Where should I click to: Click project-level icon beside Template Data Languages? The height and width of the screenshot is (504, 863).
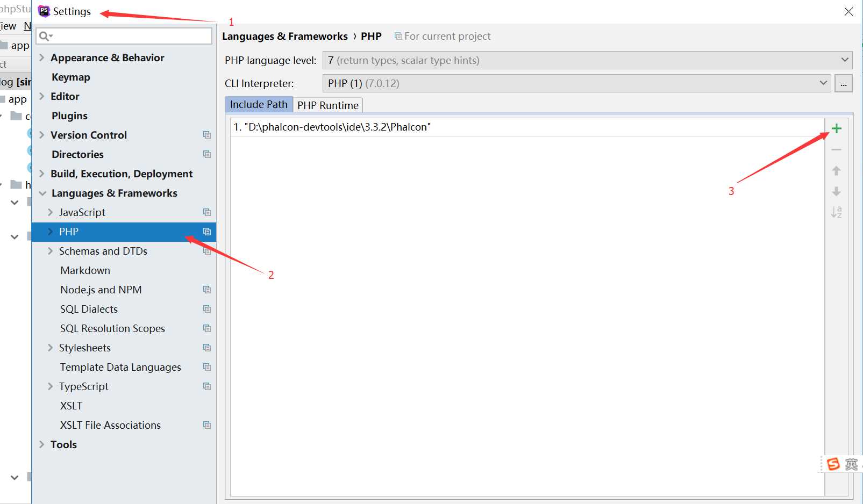coord(207,367)
